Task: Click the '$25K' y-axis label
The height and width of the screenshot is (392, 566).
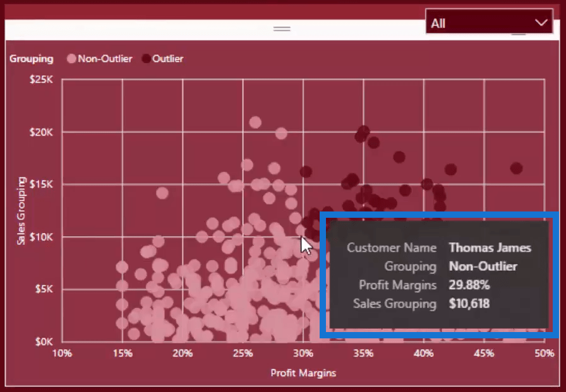Action: 41,80
